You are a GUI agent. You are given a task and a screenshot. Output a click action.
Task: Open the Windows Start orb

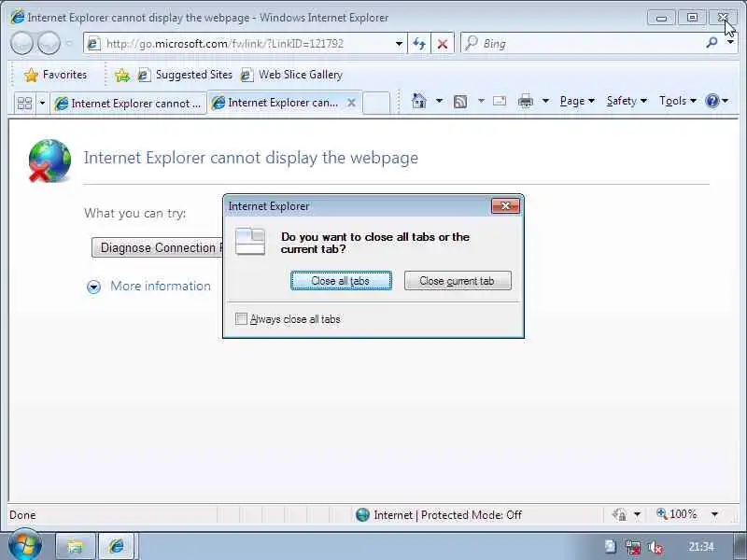click(x=24, y=545)
